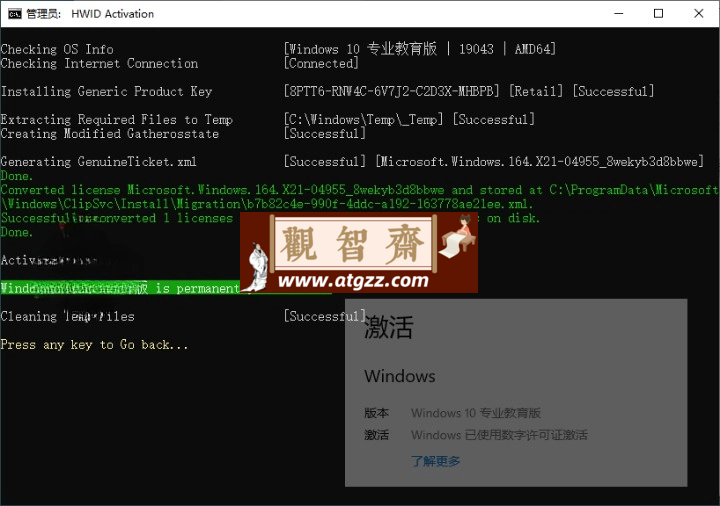Image resolution: width=720 pixels, height=506 pixels.
Task: Click the Checking Internet Connection line
Action: coord(99,63)
